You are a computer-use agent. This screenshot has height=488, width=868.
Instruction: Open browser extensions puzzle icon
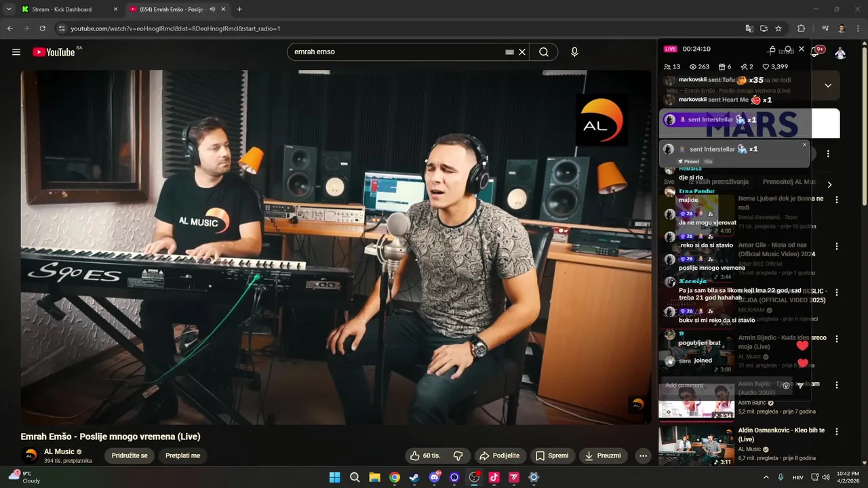(801, 28)
